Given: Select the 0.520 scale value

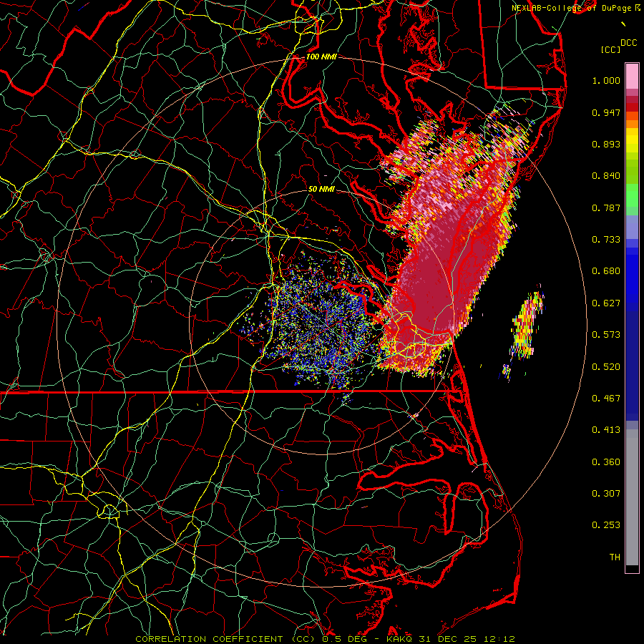Looking at the screenshot, I should (606, 367).
